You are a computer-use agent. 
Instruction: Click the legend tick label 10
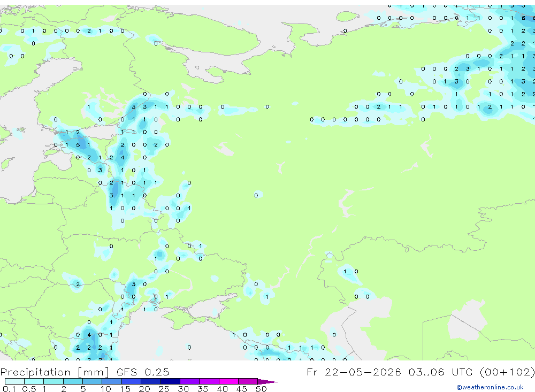106,389
